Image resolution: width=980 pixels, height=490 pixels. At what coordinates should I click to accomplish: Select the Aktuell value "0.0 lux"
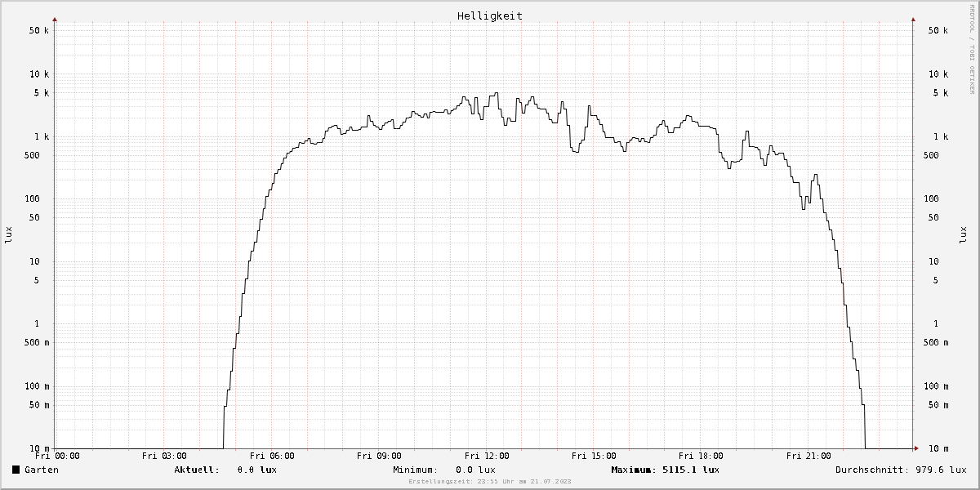257,470
